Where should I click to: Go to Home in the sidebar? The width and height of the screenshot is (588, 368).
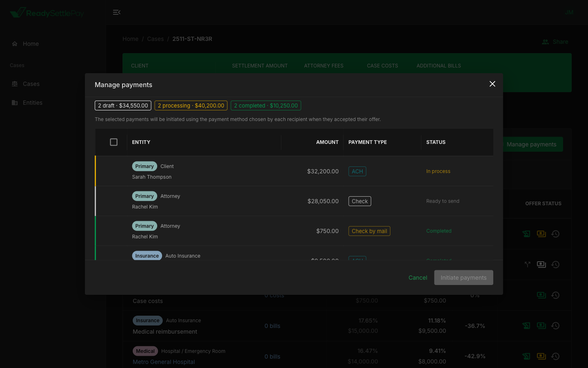pos(31,44)
